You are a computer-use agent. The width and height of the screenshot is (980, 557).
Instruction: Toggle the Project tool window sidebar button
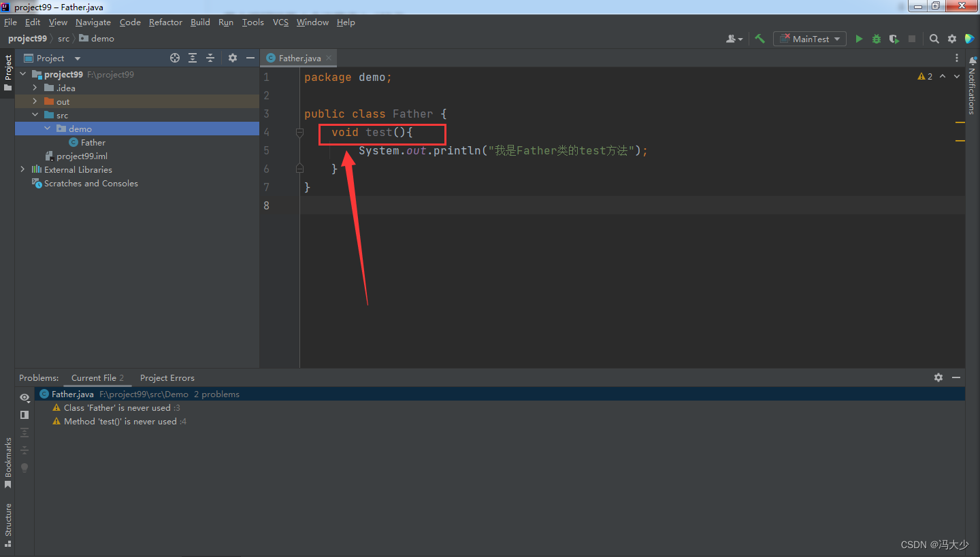point(7,73)
